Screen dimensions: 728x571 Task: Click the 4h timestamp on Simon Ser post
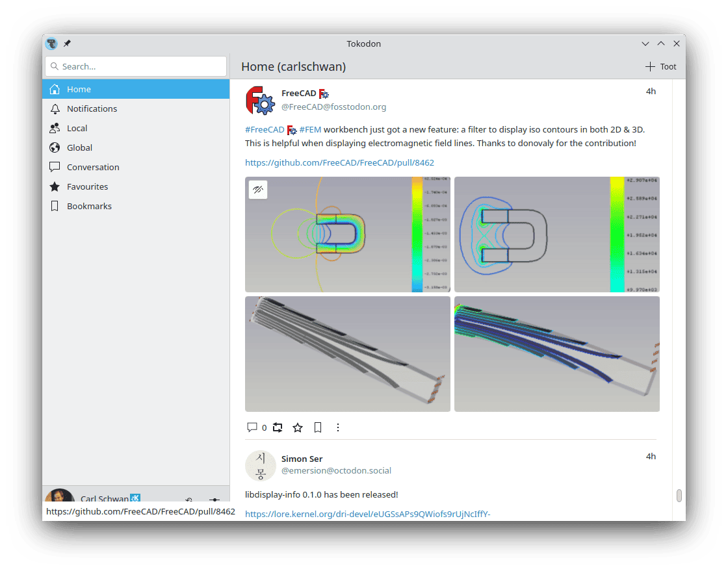point(651,457)
